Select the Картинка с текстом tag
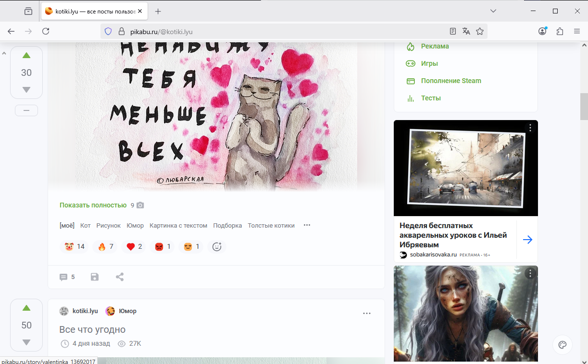Screen dimensions: 588x364 click(178, 225)
